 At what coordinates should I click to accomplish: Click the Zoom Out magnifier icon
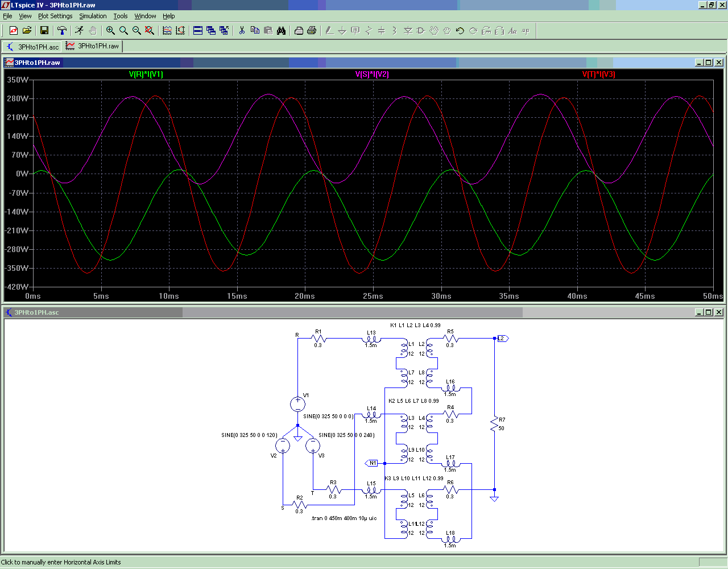coord(136,31)
